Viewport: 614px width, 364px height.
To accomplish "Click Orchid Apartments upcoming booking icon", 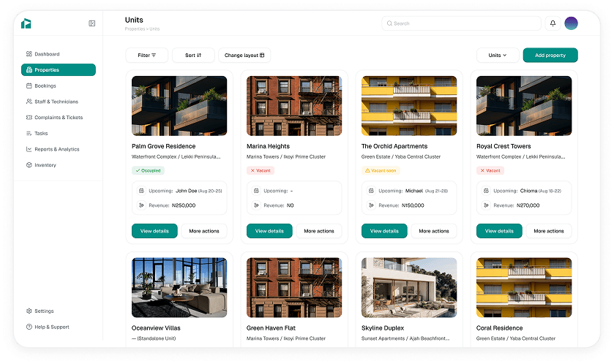I will tap(371, 191).
